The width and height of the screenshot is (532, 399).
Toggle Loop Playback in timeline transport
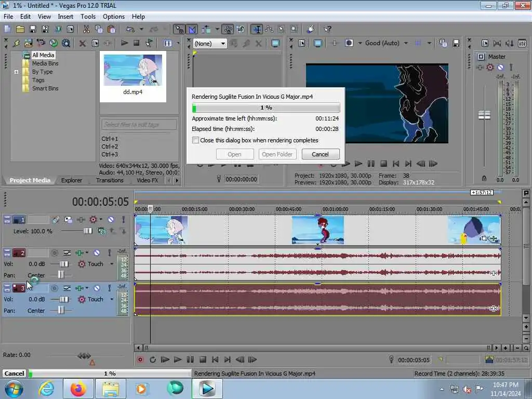coord(153,360)
